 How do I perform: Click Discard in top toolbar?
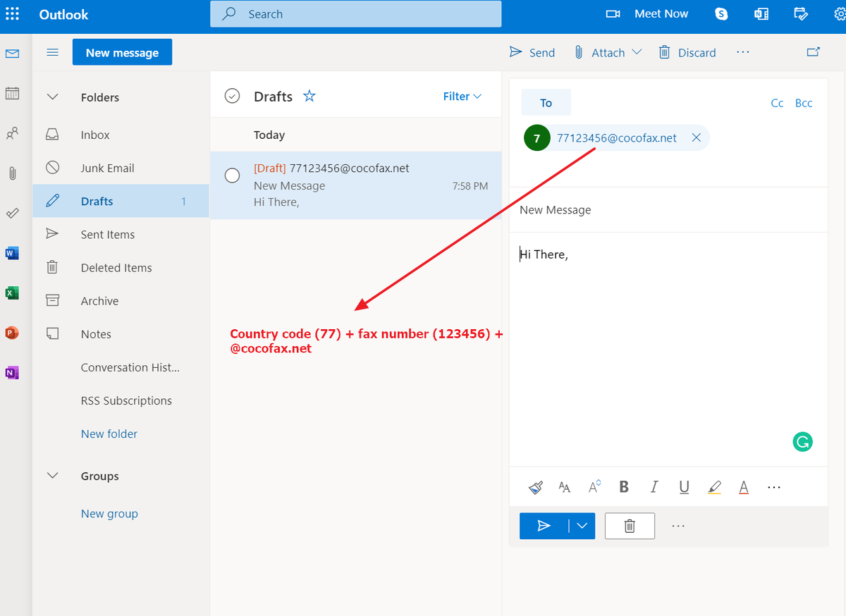[687, 52]
